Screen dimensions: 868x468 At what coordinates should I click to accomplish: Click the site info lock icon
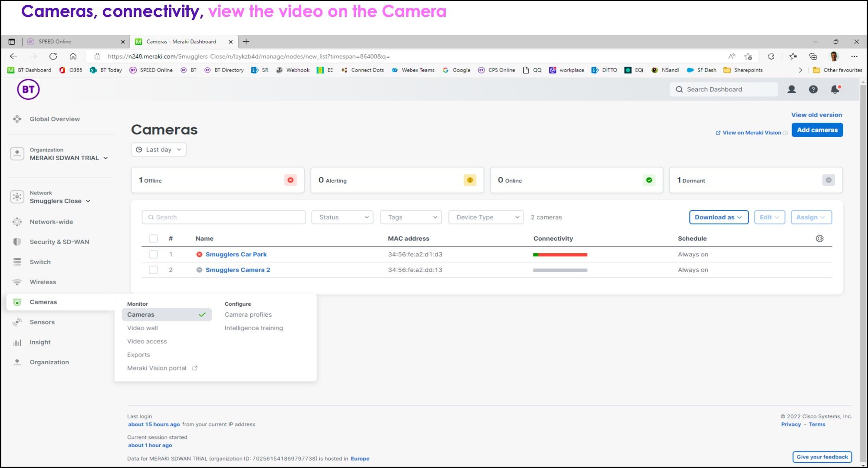click(97, 56)
